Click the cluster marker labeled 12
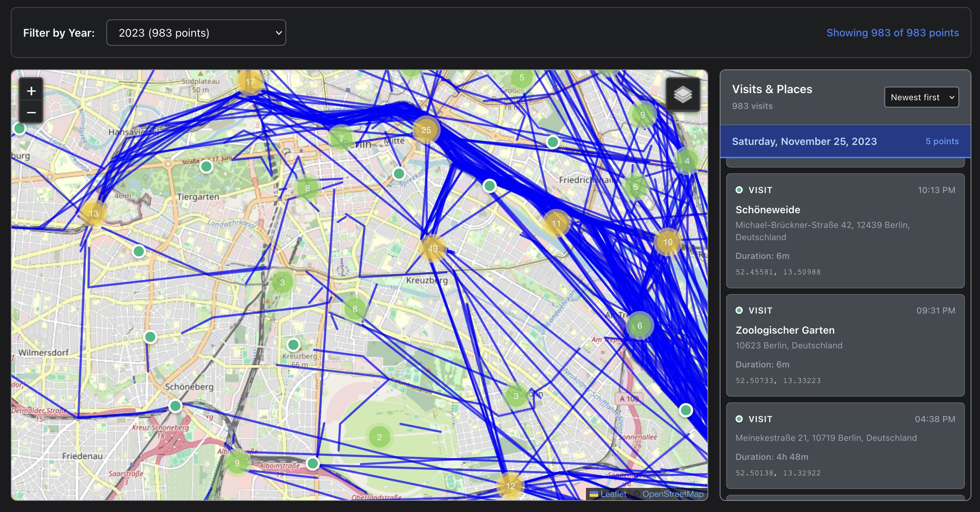The height and width of the screenshot is (512, 980). 510,486
